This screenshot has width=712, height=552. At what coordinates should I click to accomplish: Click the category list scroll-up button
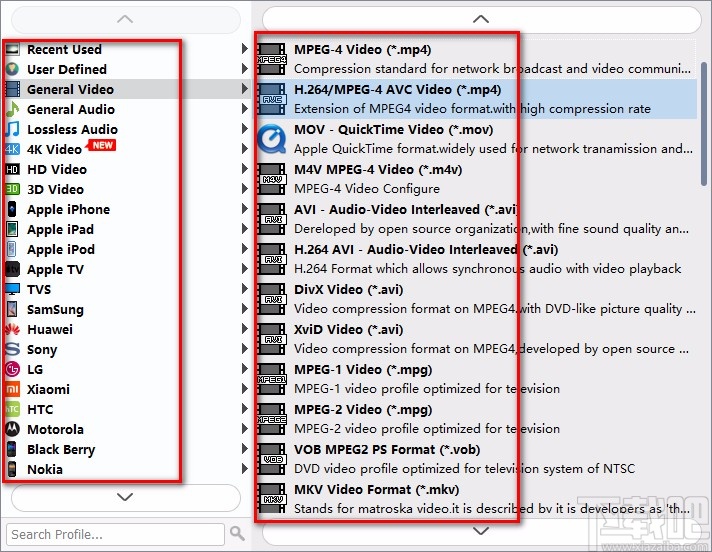click(125, 20)
